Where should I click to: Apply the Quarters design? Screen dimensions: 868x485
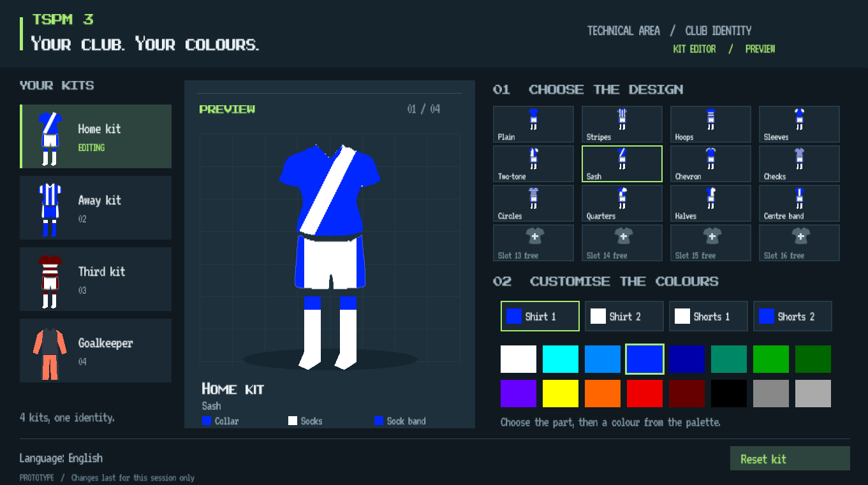coord(622,203)
